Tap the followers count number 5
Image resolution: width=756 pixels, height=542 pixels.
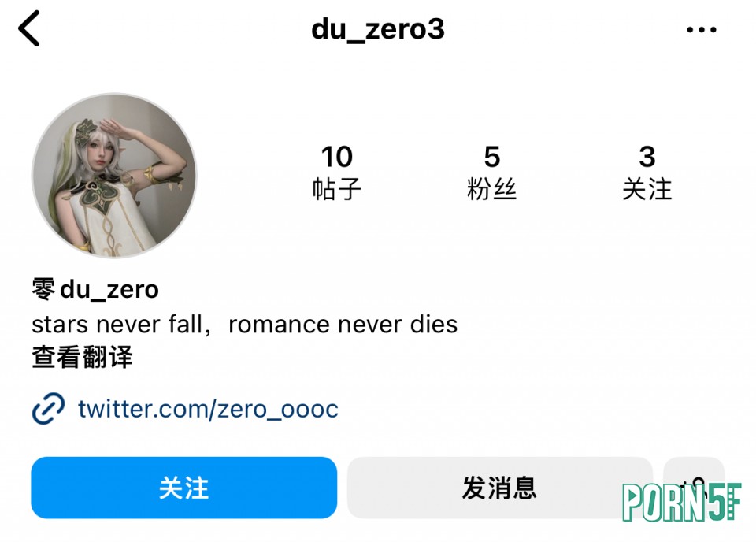click(491, 157)
